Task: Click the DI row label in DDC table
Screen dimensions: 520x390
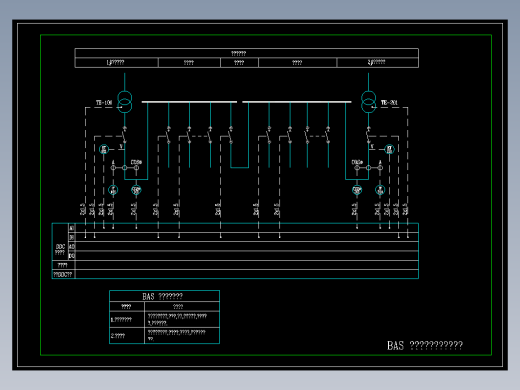Action: point(72,237)
